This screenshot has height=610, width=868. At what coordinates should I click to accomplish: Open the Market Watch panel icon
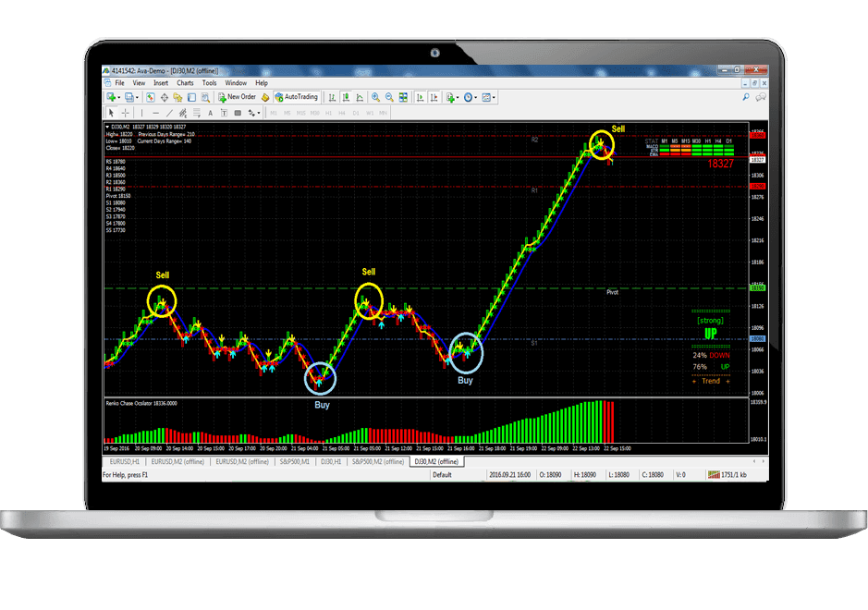(150, 97)
